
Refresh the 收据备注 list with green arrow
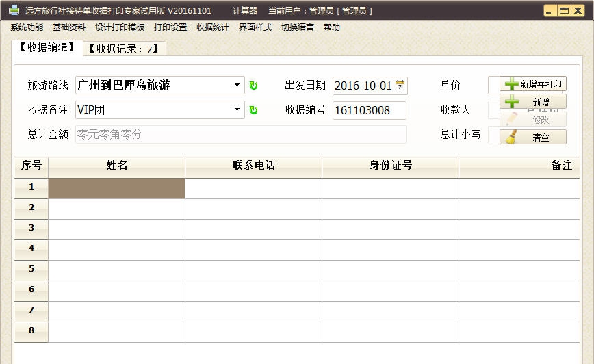point(253,110)
